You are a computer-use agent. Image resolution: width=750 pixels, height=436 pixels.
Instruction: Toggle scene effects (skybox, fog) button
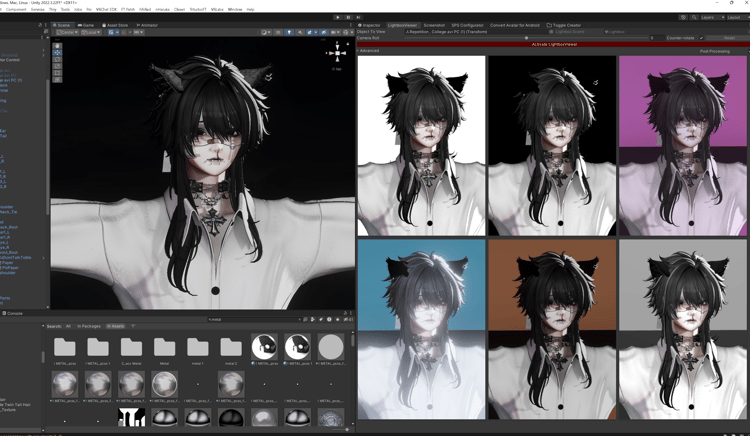tap(310, 33)
